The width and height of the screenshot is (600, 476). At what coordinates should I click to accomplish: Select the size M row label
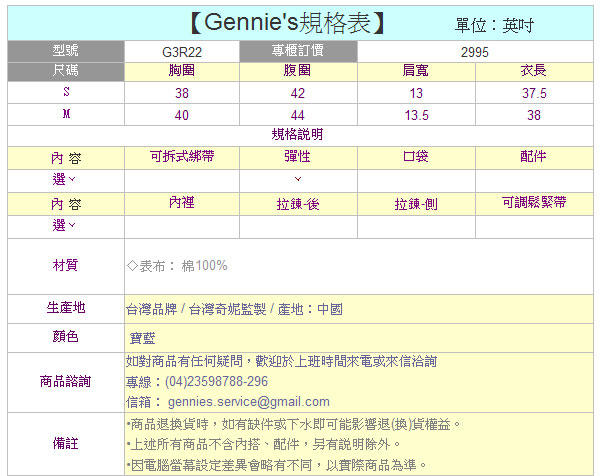point(67,114)
